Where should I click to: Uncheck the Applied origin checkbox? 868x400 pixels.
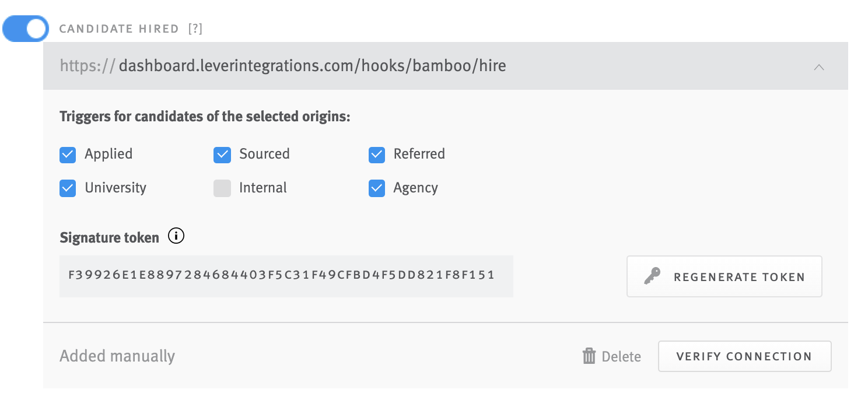[68, 155]
